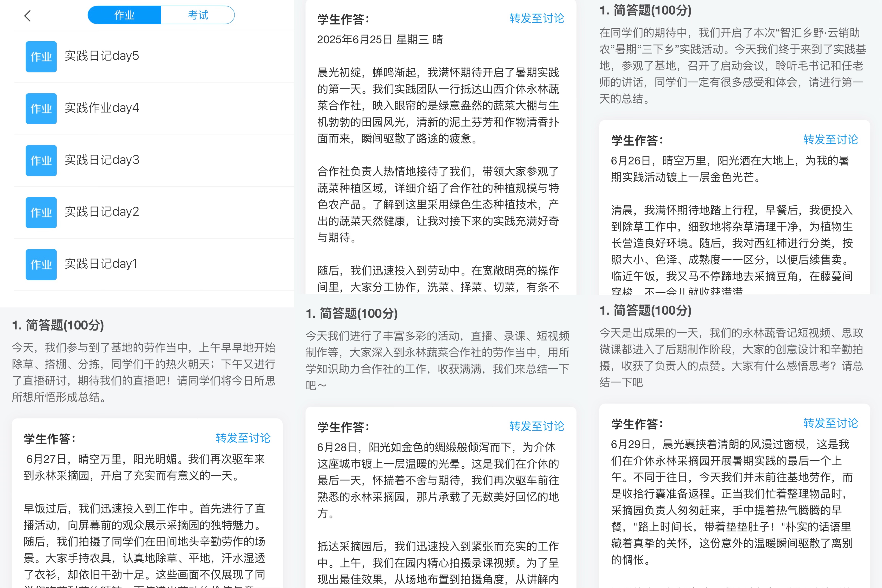Open the 实践作业day4 assignment
The height and width of the screenshot is (588, 882).
102,108
